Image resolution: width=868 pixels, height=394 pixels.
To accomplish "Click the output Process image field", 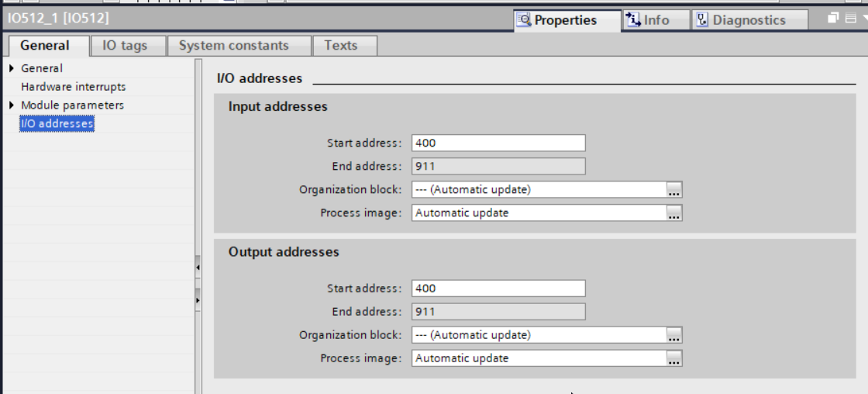I will [539, 358].
